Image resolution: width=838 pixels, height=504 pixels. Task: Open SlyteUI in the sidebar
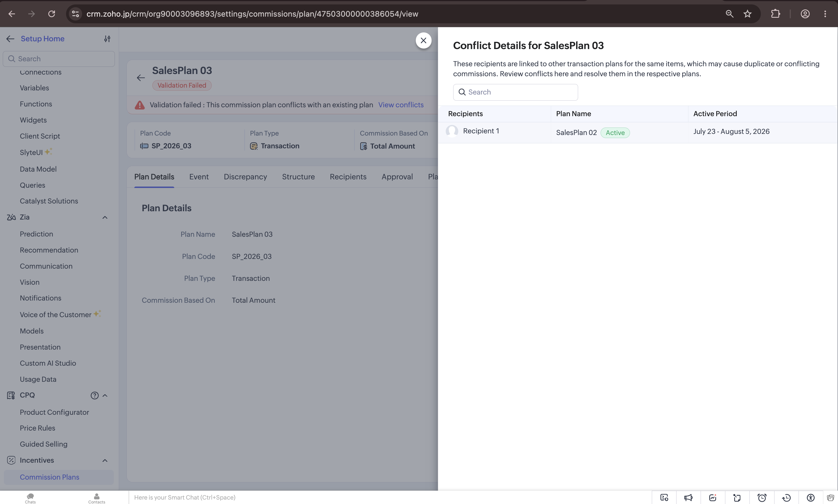click(31, 152)
